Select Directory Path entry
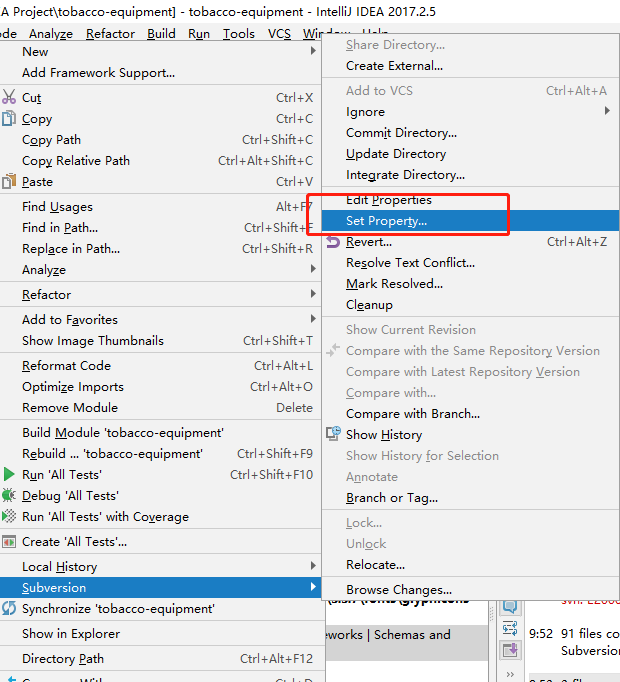This screenshot has width=620, height=682. tap(160, 659)
